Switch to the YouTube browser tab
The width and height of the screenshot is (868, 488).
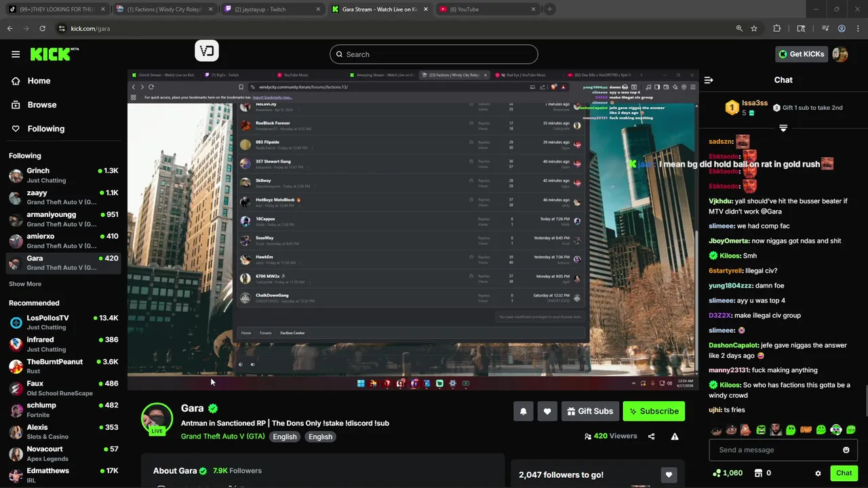point(487,9)
